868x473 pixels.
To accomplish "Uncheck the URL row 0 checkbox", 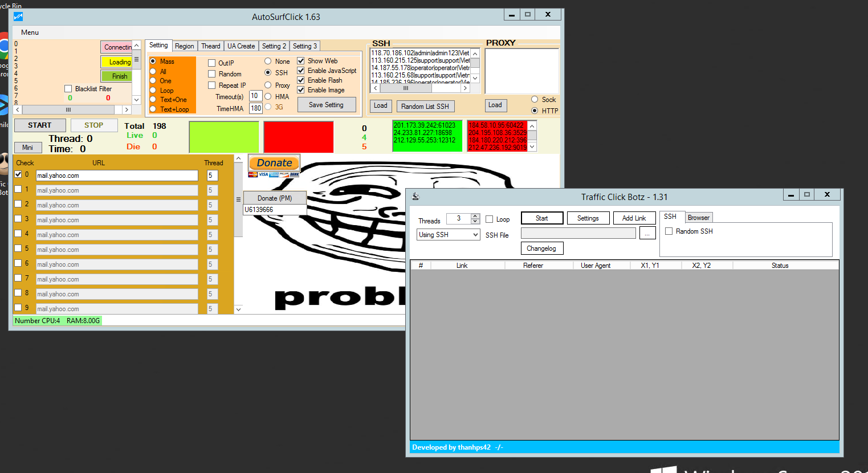I will [18, 174].
